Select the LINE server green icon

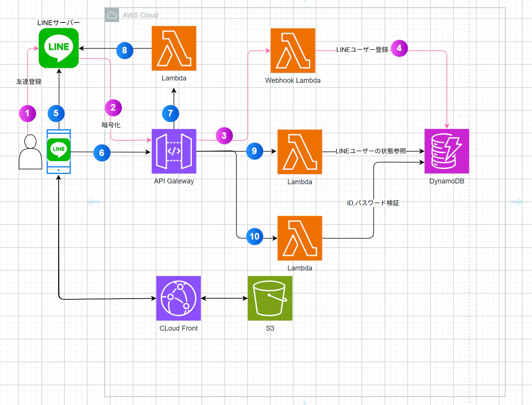(x=59, y=48)
